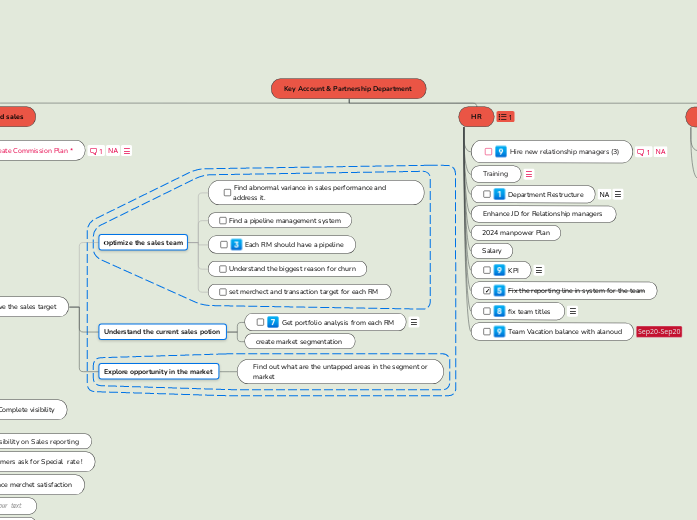Image resolution: width=697 pixels, height=520 pixels.
Task: Select the Optimize the sales team branch
Action: click(x=143, y=243)
